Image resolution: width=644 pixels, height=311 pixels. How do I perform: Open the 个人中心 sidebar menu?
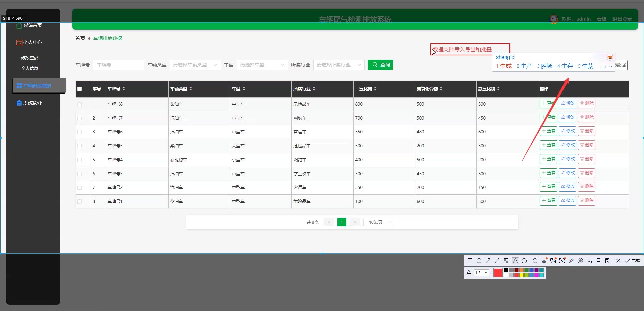(x=30, y=42)
